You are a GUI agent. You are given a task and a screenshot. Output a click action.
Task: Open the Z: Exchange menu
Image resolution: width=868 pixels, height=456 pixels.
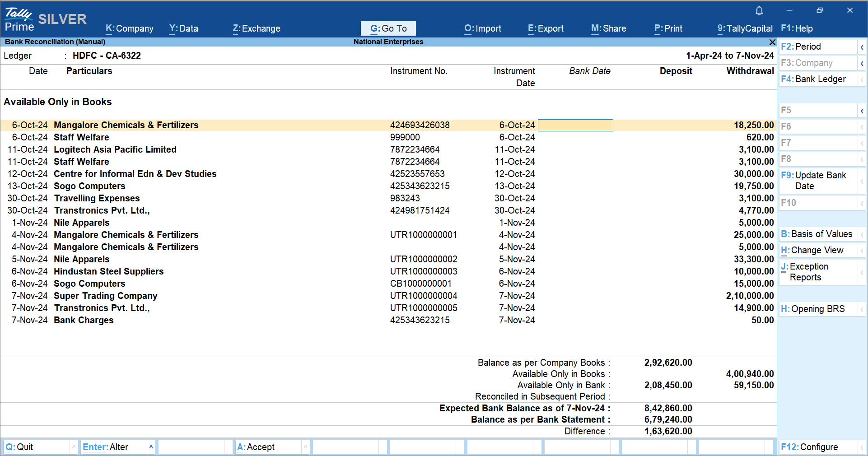257,28
